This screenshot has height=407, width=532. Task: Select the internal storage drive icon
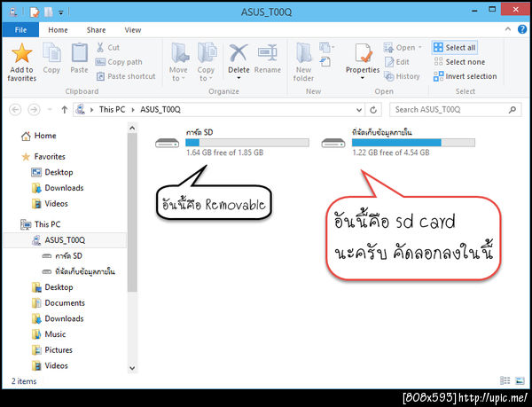333,143
